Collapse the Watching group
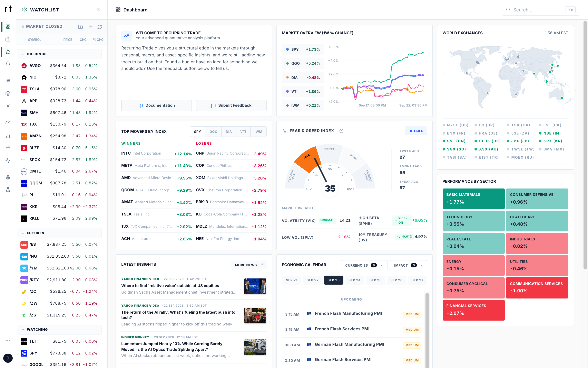588x368 pixels. (60, 330)
